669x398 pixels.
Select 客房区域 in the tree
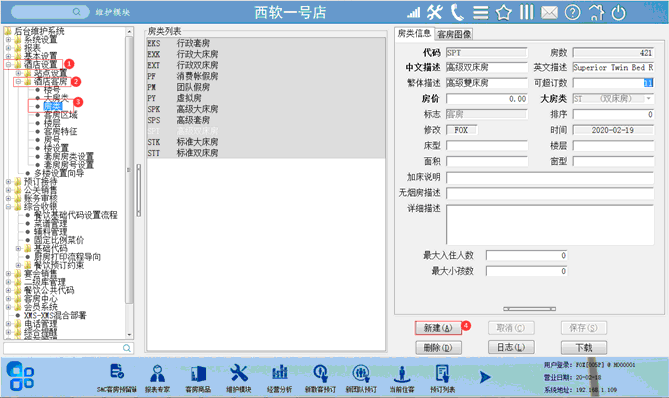60,115
